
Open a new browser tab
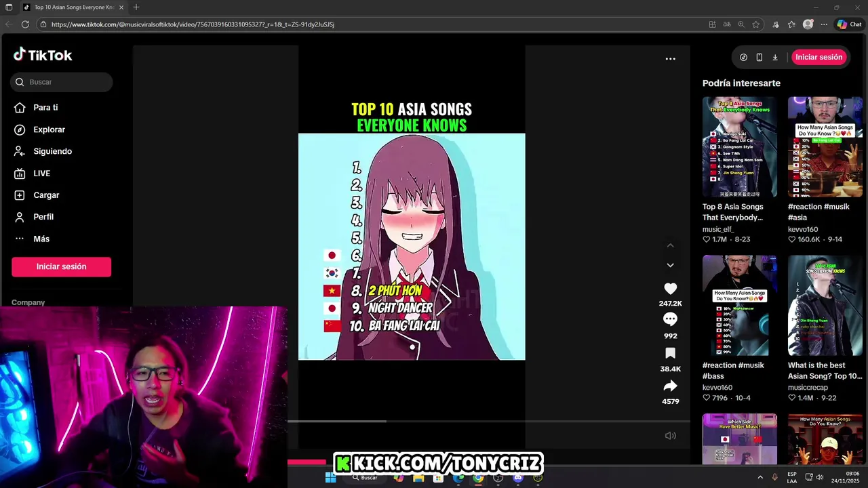coord(136,7)
